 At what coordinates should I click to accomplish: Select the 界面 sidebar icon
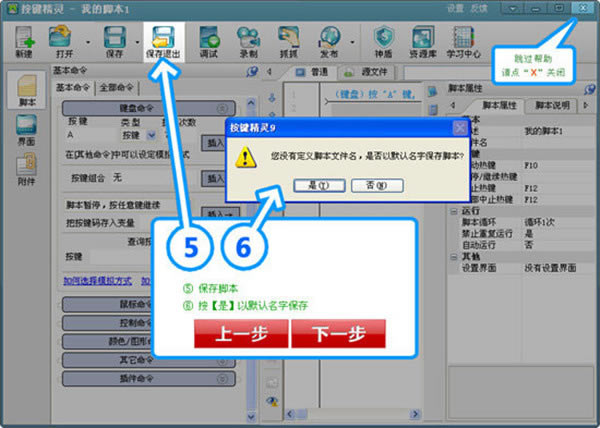(x=26, y=130)
